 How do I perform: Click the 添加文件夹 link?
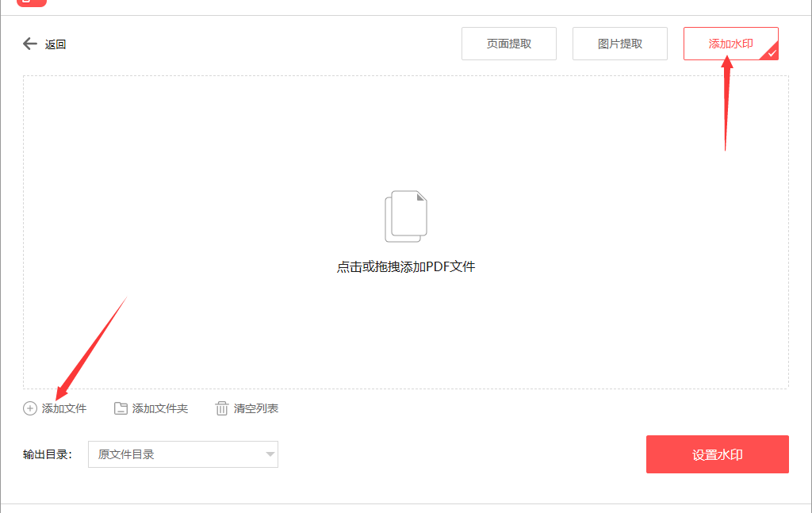click(x=160, y=408)
